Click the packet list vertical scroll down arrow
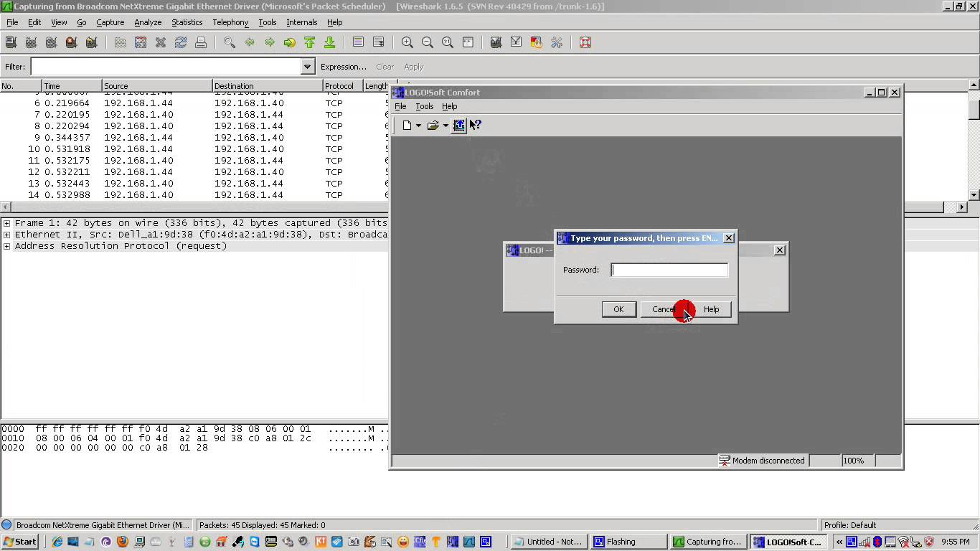Viewport: 980px width, 551px height. click(974, 194)
